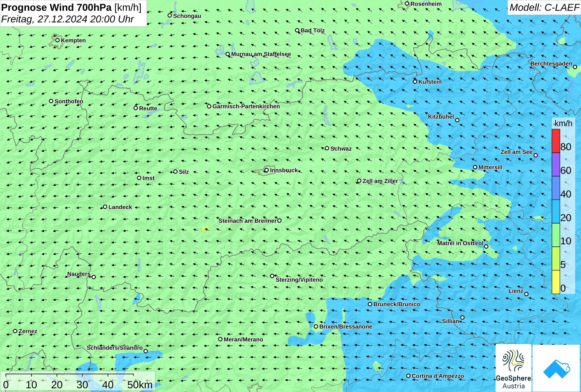This screenshot has height=392, width=581.
Task: Click the Prognose Wind 700hPa title
Action: [56, 7]
